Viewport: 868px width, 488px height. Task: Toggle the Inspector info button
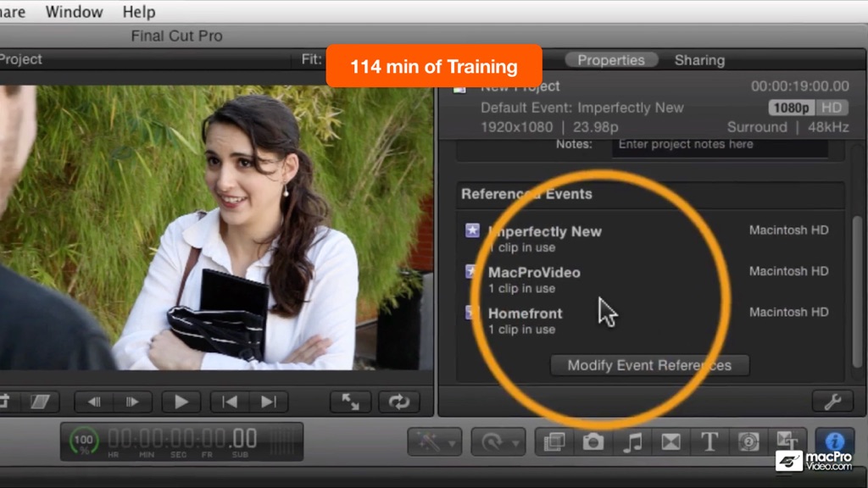pos(834,441)
